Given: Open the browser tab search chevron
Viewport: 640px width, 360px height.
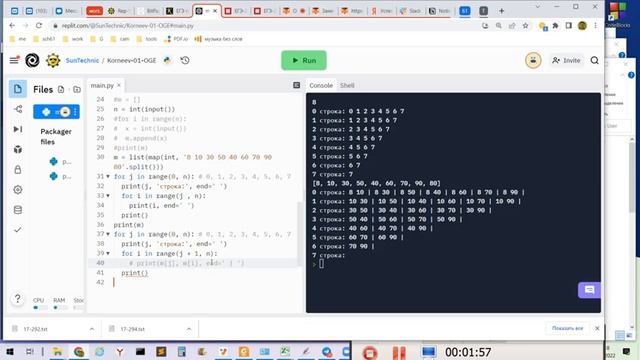Looking at the screenshot, I should tap(538, 7).
